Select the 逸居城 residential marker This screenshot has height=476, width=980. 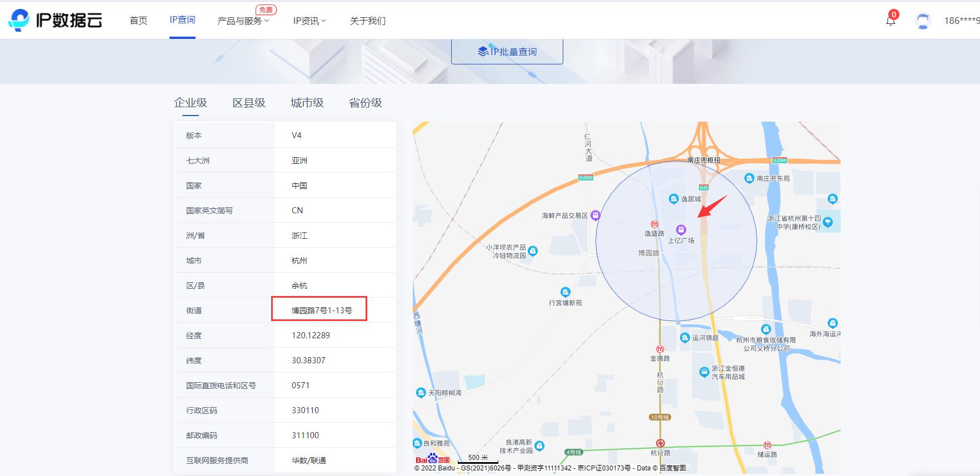[x=673, y=199]
